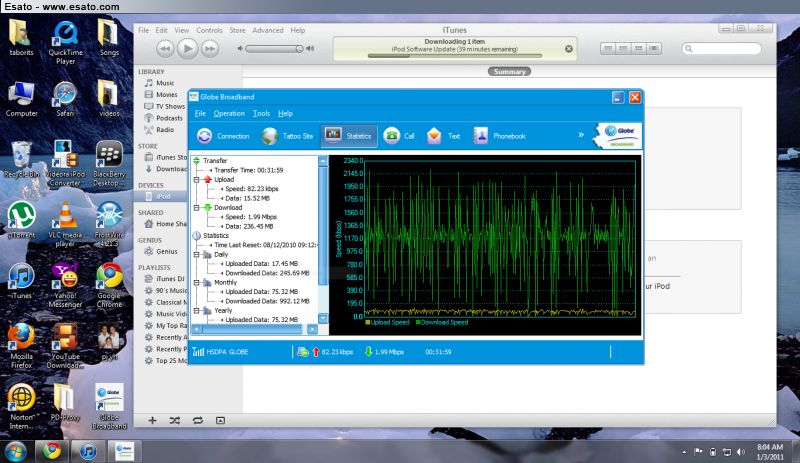Screen dimensions: 800x463
Task: Click upload speed arrow in status bar
Action: click(315, 351)
